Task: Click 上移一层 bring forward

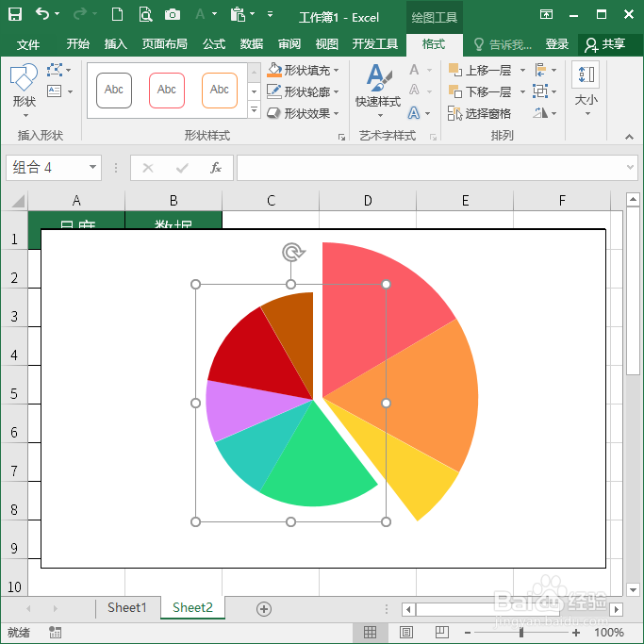Action: point(481,70)
